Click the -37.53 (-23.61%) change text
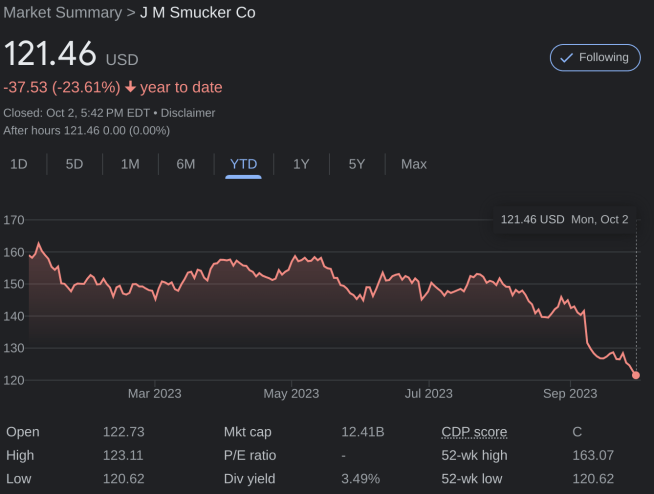The image size is (654, 494). [x=62, y=87]
